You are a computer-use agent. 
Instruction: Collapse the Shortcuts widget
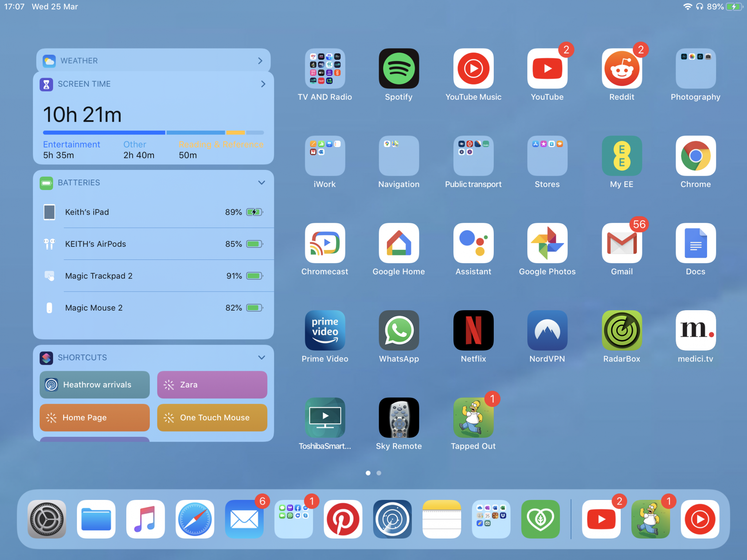(x=261, y=357)
